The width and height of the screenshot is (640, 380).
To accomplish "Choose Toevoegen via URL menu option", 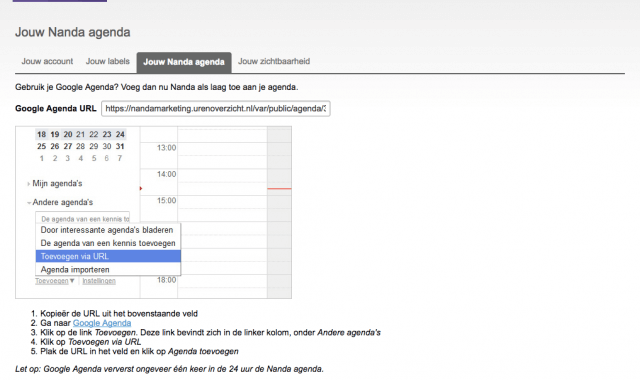I will coord(108,256).
